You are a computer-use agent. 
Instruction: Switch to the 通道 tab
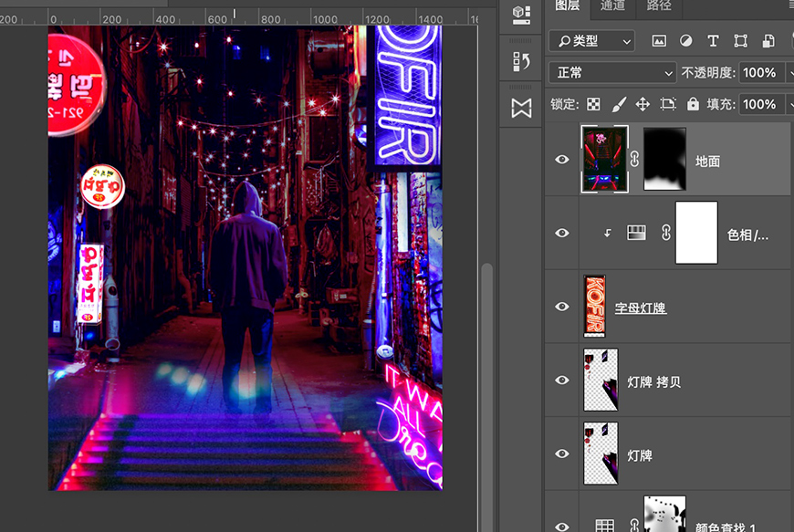[611, 10]
